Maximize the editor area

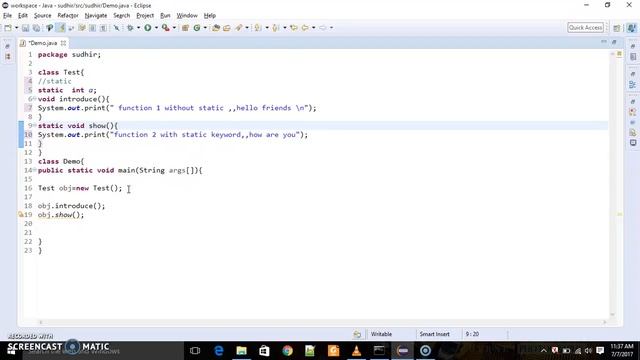coord(614,42)
